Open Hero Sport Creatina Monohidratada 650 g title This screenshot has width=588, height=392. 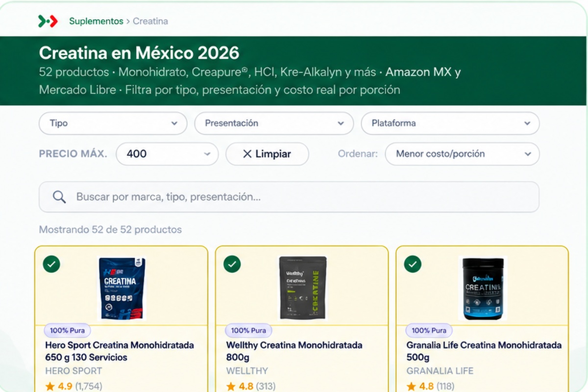pyautogui.click(x=120, y=351)
